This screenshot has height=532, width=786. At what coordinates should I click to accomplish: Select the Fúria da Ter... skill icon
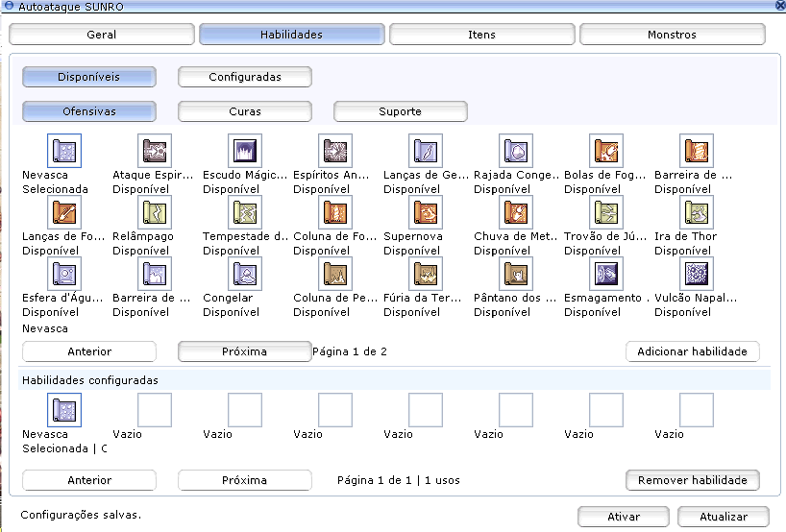click(426, 274)
